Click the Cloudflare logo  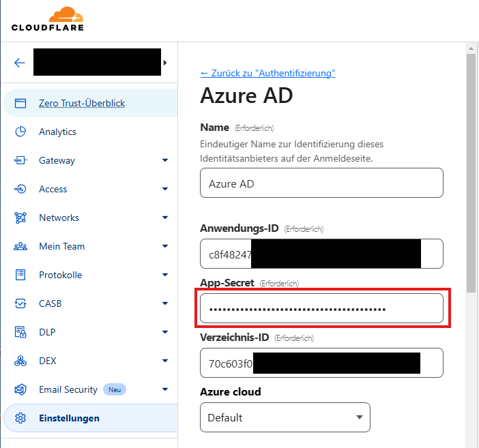coord(47,19)
